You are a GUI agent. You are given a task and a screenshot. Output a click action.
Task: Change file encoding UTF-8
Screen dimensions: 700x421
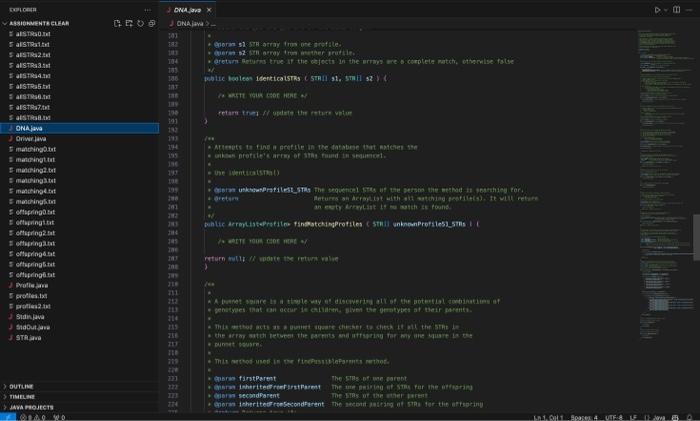click(614, 417)
